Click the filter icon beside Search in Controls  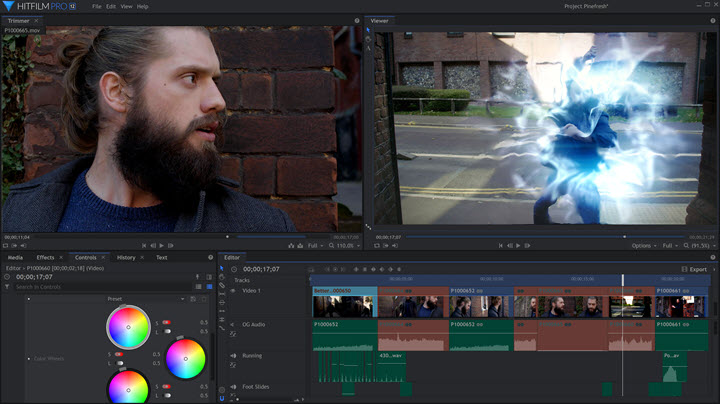(8, 287)
